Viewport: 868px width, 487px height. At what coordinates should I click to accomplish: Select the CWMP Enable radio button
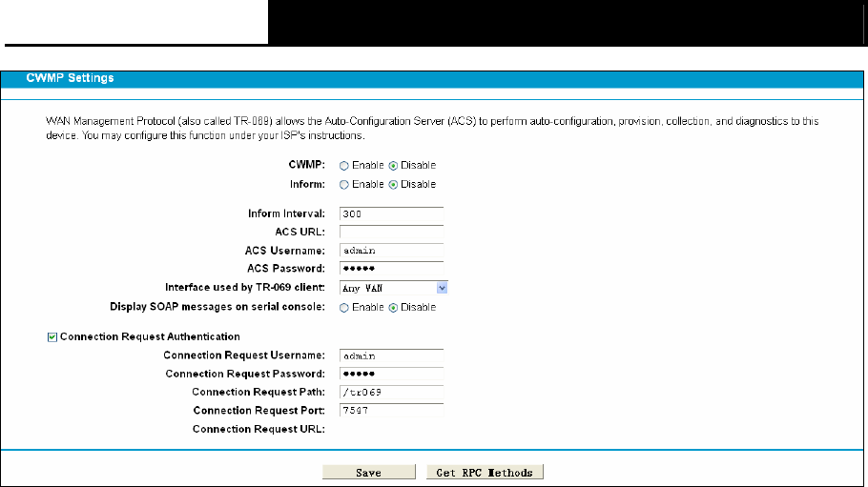click(343, 166)
